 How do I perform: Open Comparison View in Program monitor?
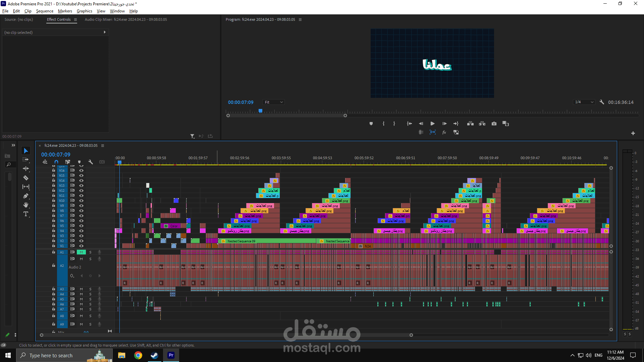click(505, 124)
